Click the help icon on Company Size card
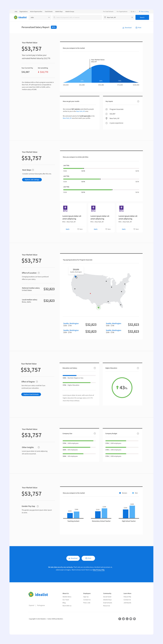The width and height of the screenshot is (163, 644). pos(95,434)
